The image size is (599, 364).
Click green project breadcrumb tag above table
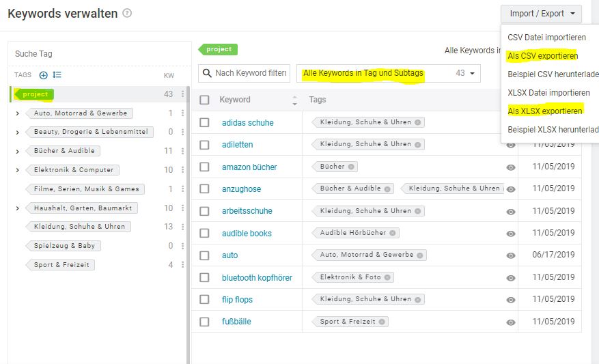point(218,49)
